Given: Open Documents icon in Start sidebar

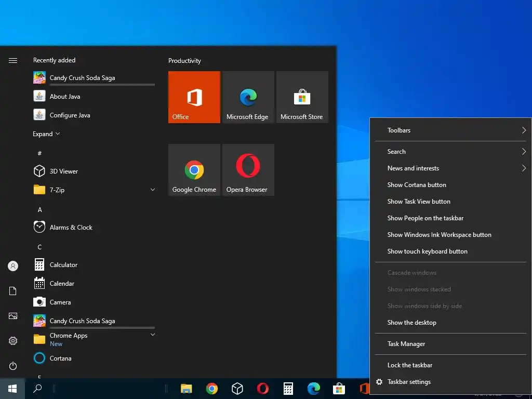Looking at the screenshot, I should click(13, 291).
